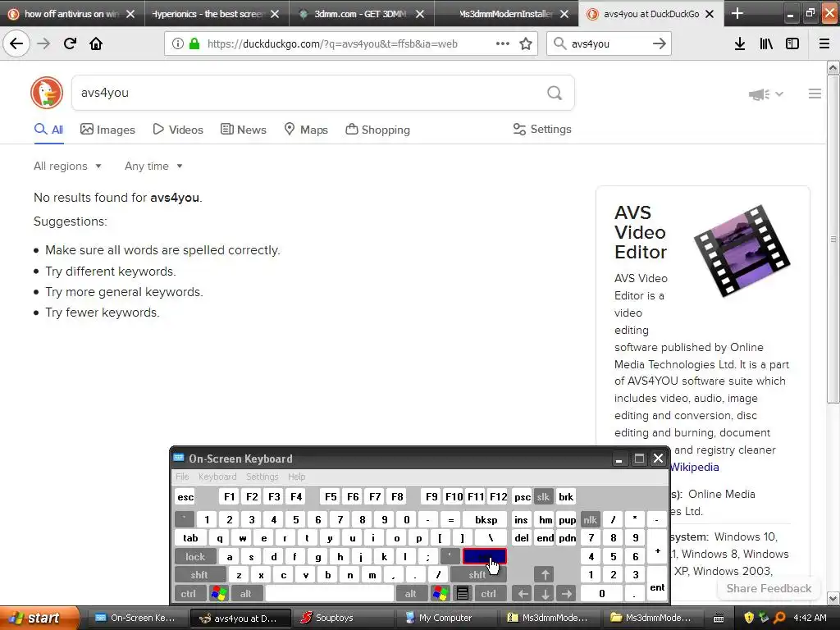Click the Share Feedback button

(x=769, y=588)
